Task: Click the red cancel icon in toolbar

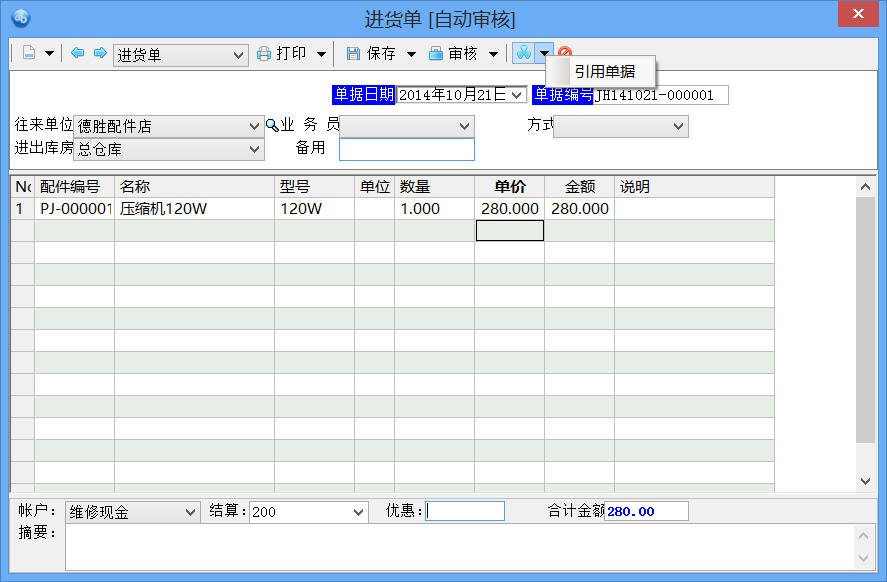Action: point(565,54)
